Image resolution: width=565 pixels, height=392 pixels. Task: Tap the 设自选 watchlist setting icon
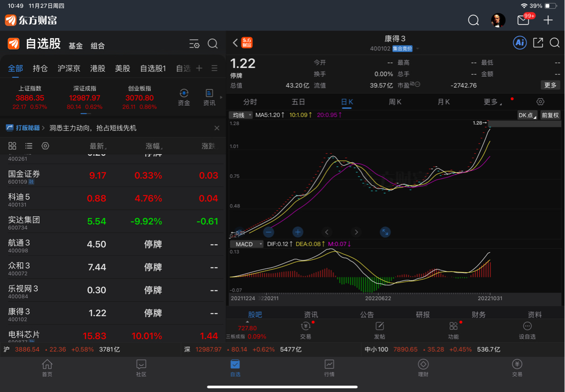(x=527, y=330)
